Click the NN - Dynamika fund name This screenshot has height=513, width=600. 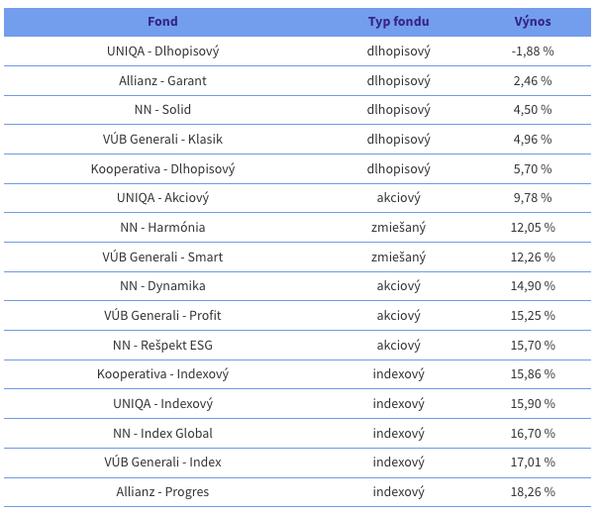point(162,286)
